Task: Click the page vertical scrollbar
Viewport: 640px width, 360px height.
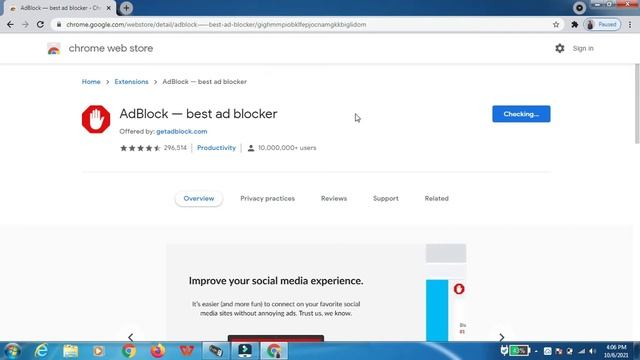Action: pos(637,104)
